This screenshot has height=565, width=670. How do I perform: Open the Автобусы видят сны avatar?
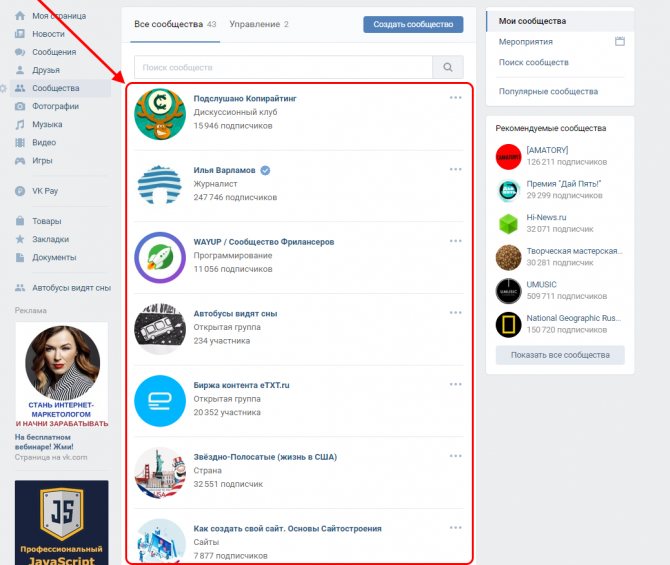[x=160, y=329]
